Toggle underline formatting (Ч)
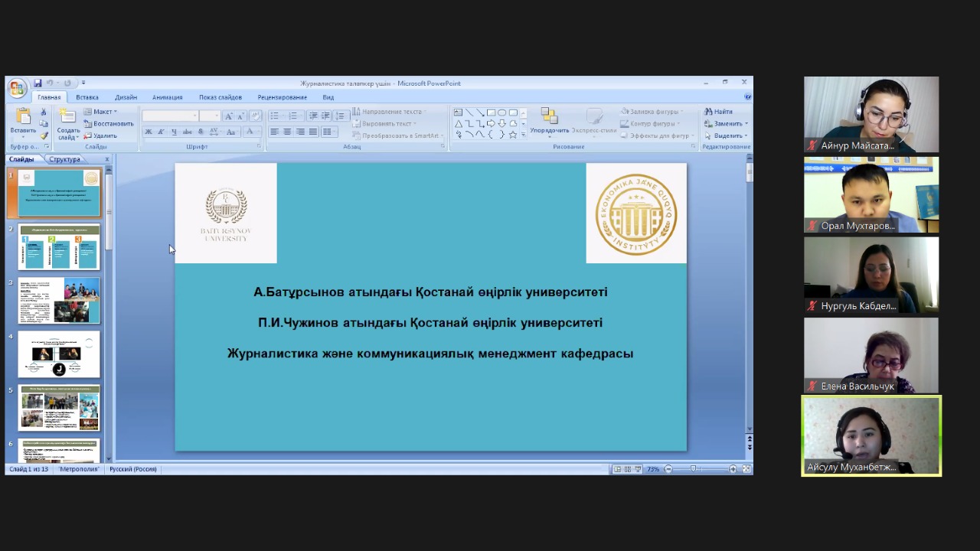 click(x=174, y=132)
